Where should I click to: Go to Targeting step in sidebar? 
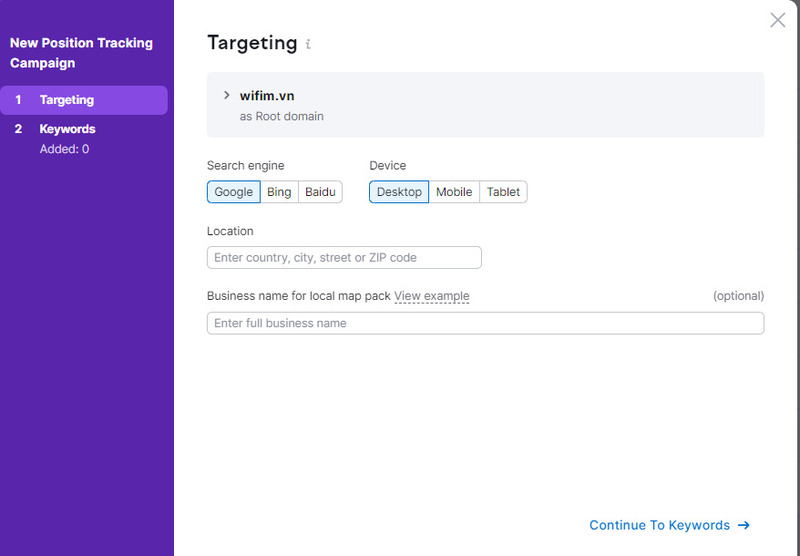tap(67, 100)
